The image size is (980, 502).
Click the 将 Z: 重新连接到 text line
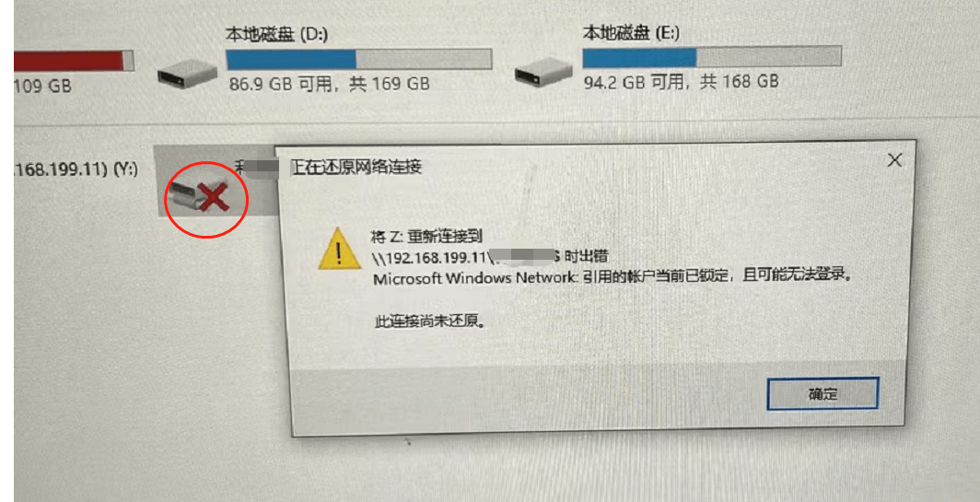tap(429, 238)
